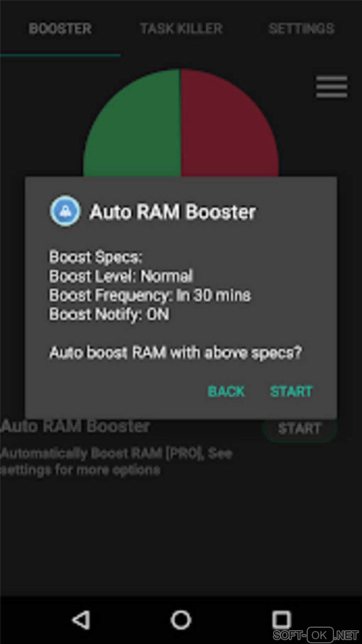Tap the Boost Frequency: In 30 mins line
This screenshot has width=362, height=644.
click(x=150, y=295)
